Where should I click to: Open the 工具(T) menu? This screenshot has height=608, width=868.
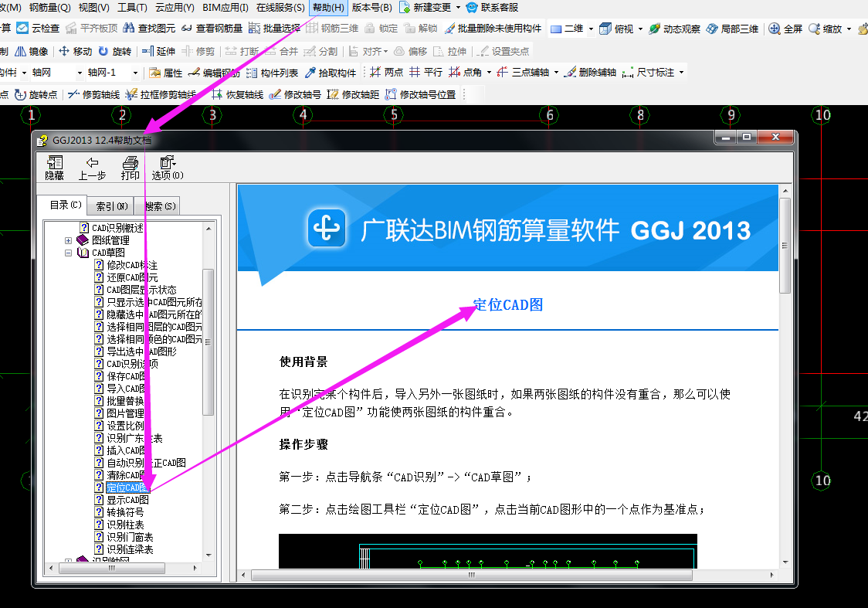(132, 7)
